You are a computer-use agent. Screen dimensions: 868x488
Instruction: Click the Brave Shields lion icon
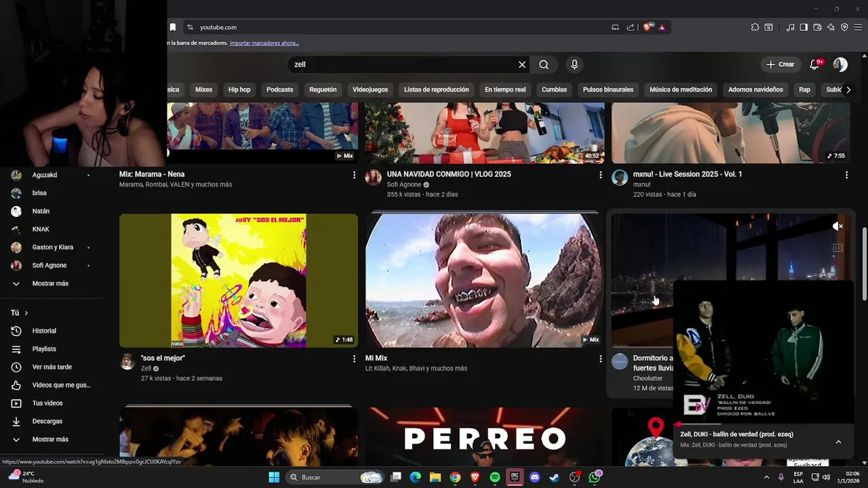coord(647,27)
